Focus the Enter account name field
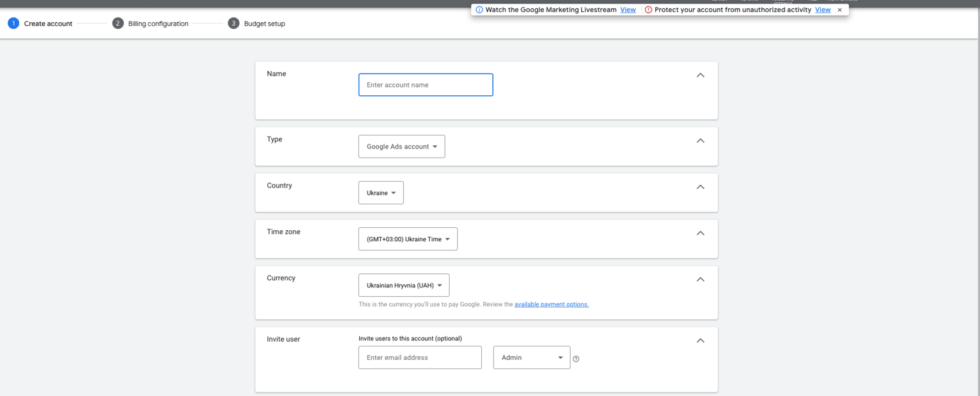980x396 pixels. (425, 85)
